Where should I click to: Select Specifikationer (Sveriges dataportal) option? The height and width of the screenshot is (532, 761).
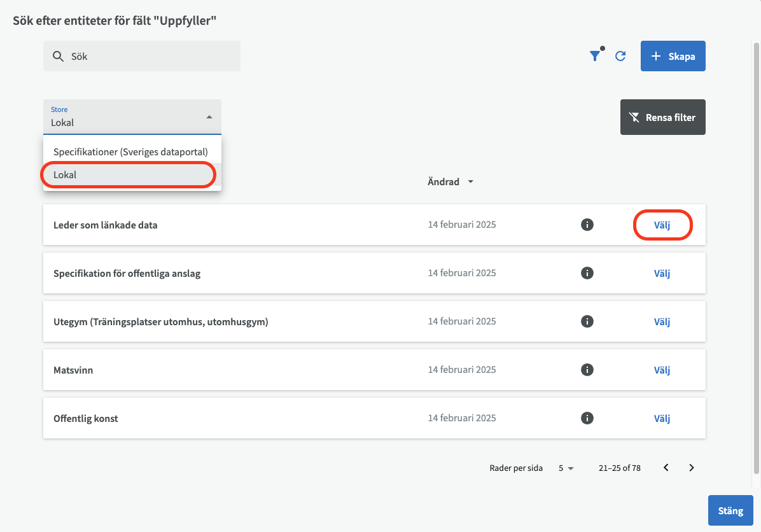coord(130,152)
